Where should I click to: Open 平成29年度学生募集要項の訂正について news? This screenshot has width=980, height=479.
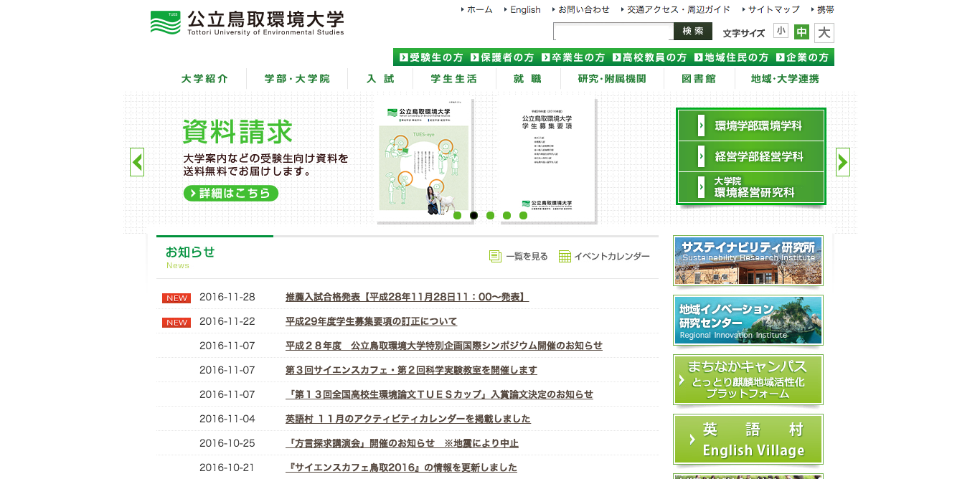pos(371,321)
